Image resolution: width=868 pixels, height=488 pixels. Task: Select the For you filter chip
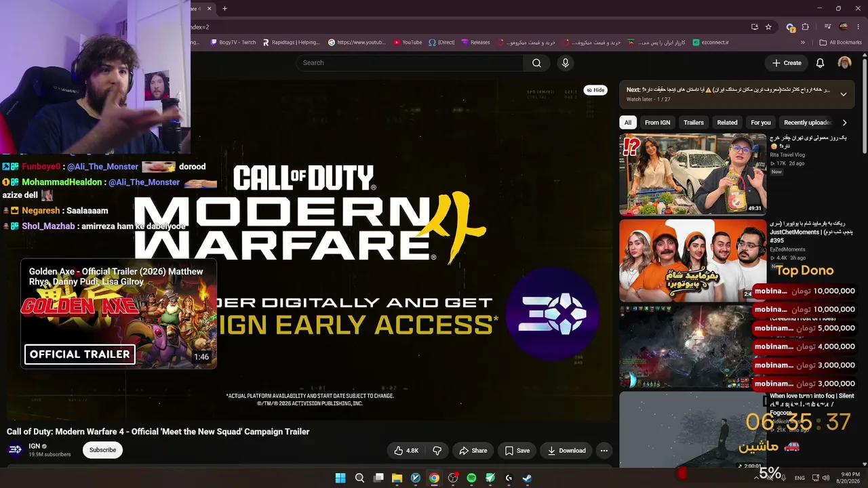tap(761, 123)
